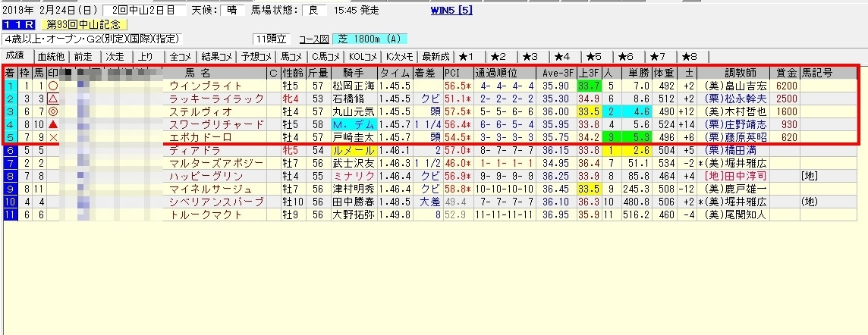The width and height of the screenshot is (868, 335).
Task: Click jockey ミナリク
Action: (354, 176)
